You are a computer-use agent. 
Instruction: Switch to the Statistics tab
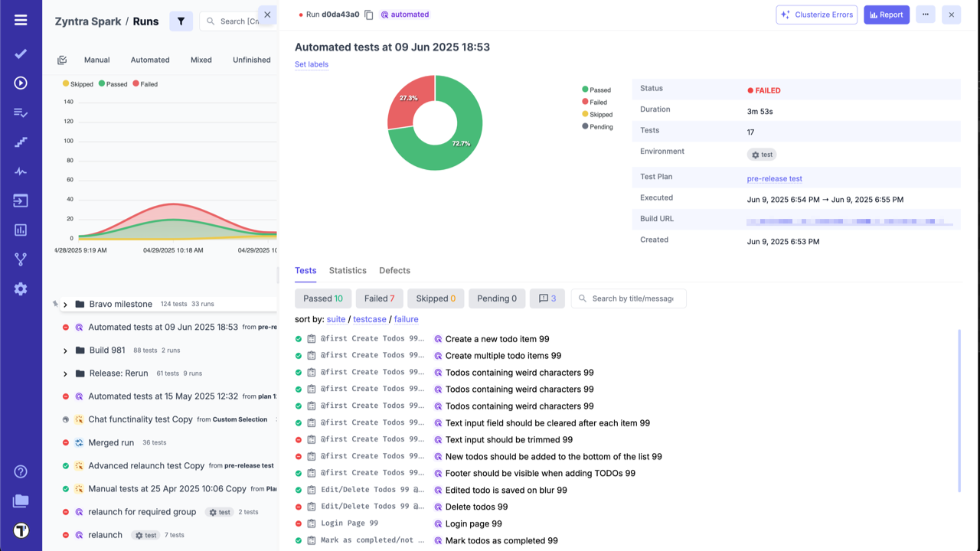[x=348, y=270]
